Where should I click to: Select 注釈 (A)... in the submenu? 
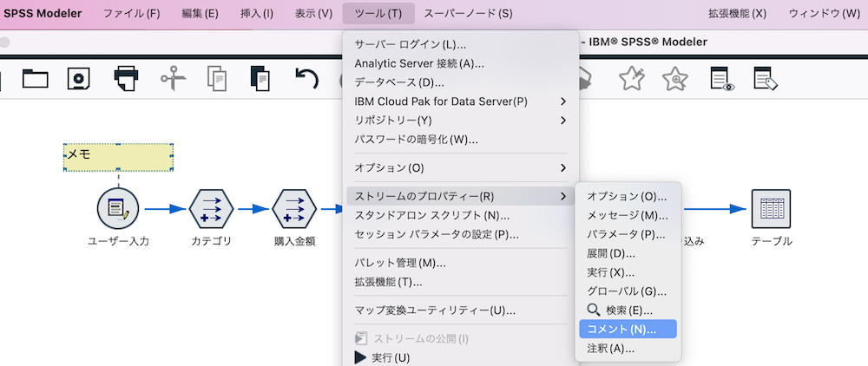(x=628, y=349)
